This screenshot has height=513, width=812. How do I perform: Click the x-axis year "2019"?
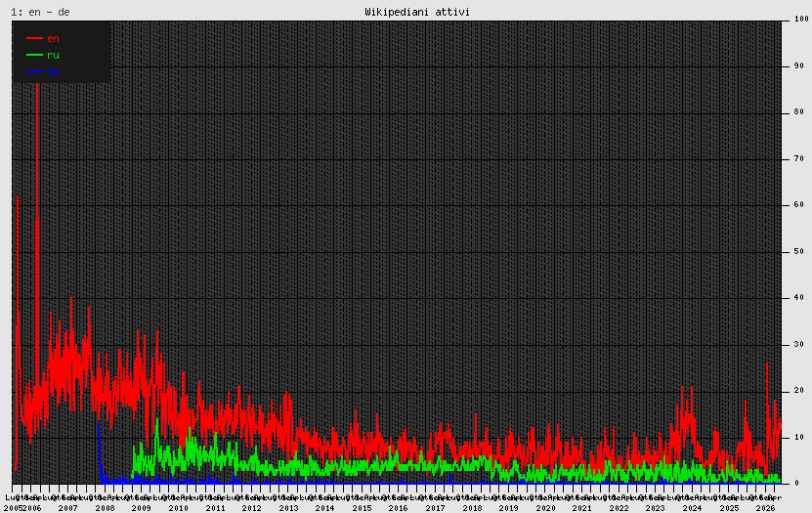pos(509,508)
